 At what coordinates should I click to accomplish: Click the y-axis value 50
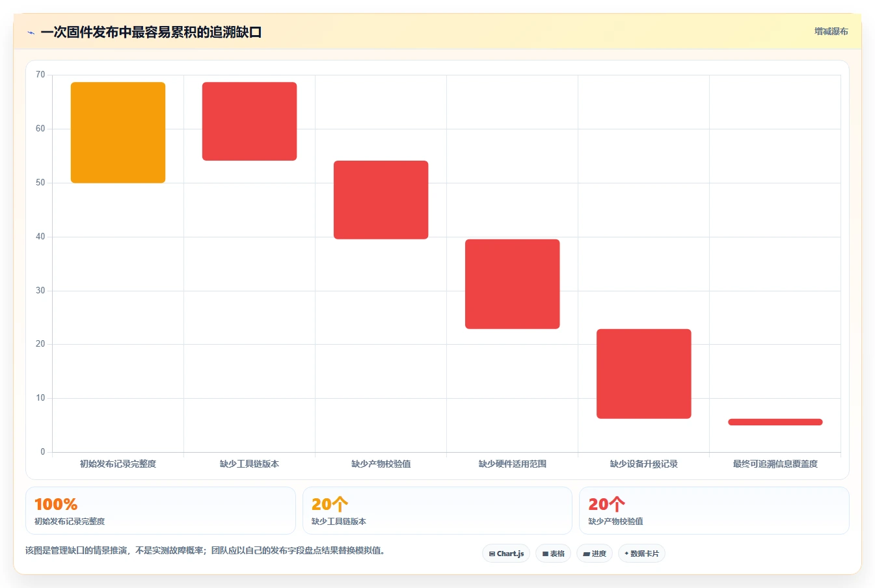click(x=40, y=183)
